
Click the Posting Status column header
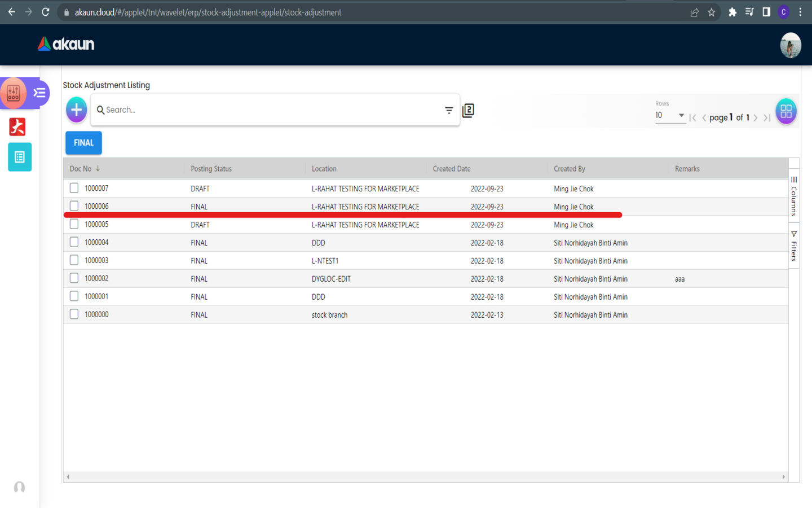211,169
